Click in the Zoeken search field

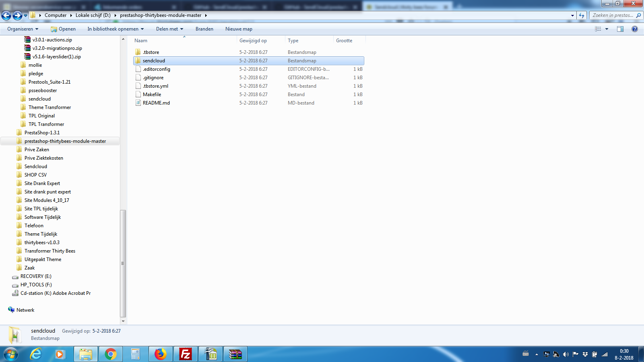pyautogui.click(x=613, y=15)
